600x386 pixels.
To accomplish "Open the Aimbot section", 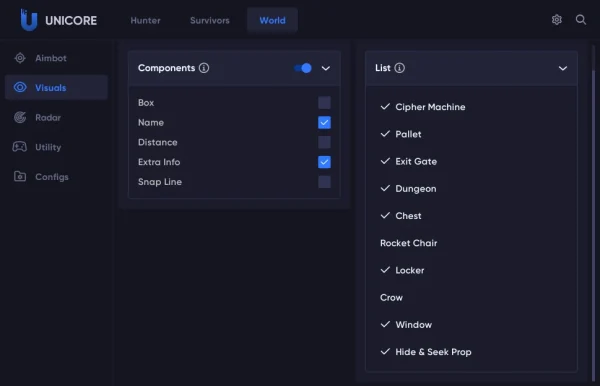I will click(x=56, y=58).
